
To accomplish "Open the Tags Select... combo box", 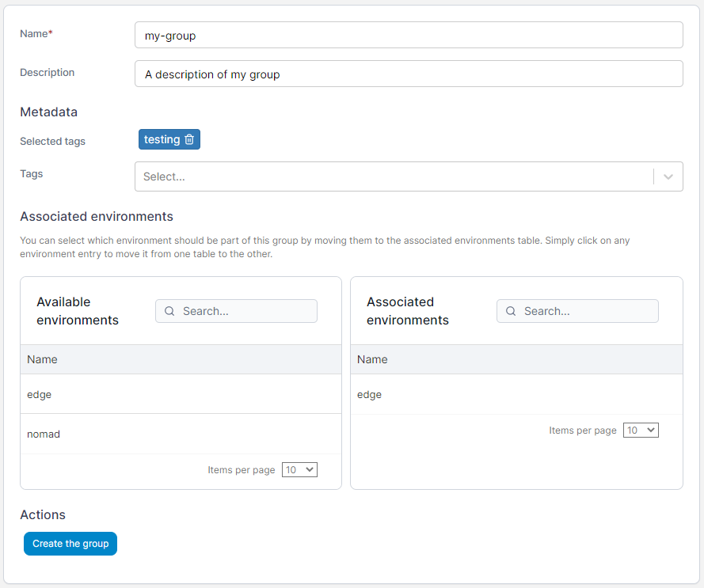I will click(409, 176).
